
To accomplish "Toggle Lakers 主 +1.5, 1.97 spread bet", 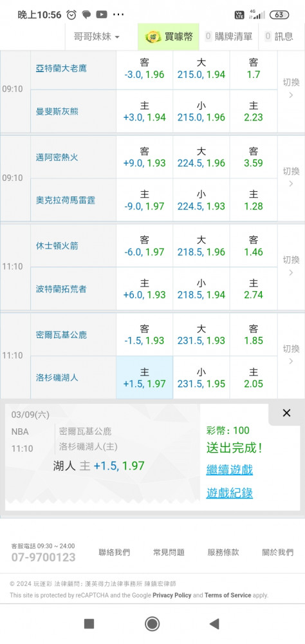I will point(145,377).
